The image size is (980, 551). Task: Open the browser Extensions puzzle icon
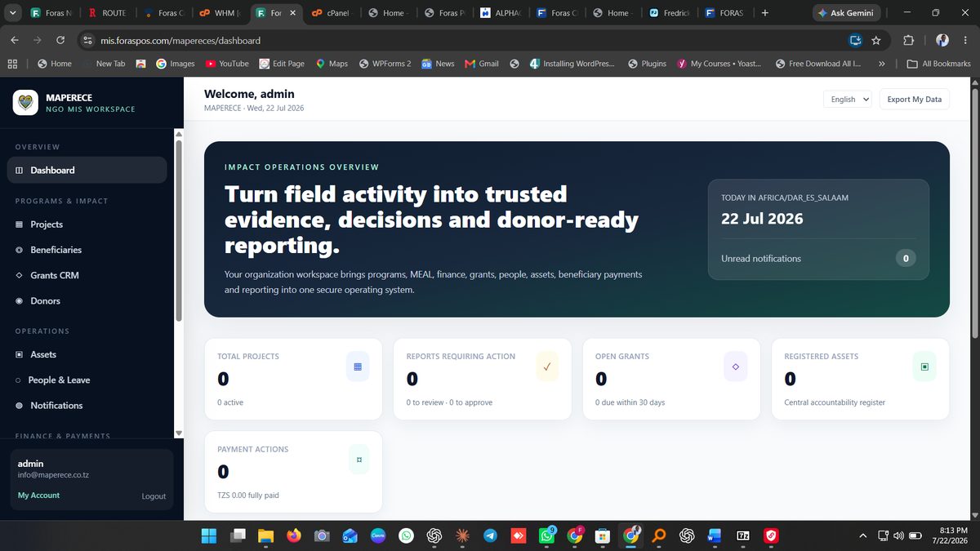tap(908, 40)
